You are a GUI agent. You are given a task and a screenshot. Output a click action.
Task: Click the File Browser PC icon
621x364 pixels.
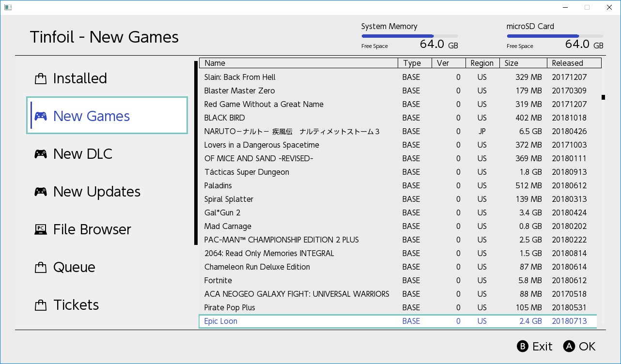[41, 229]
